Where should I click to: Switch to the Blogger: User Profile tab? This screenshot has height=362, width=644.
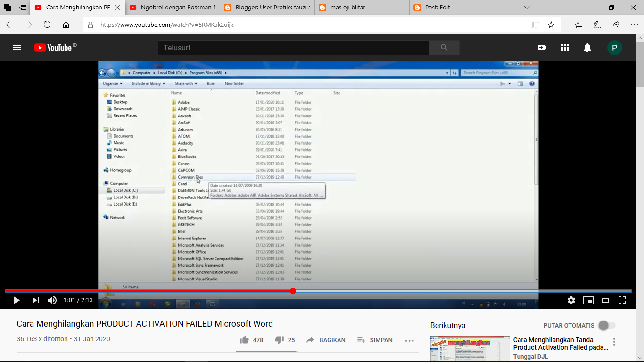point(267,8)
